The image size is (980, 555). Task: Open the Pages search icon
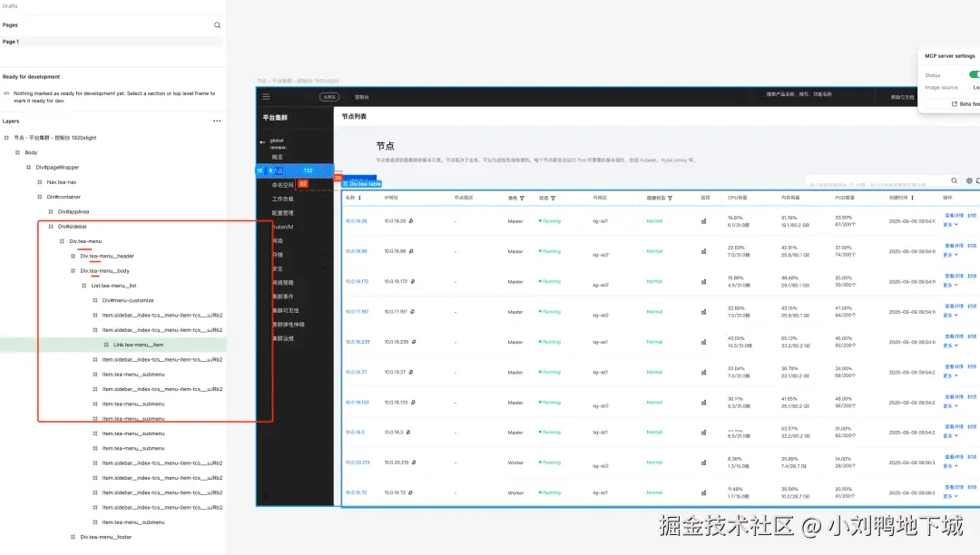pos(217,25)
